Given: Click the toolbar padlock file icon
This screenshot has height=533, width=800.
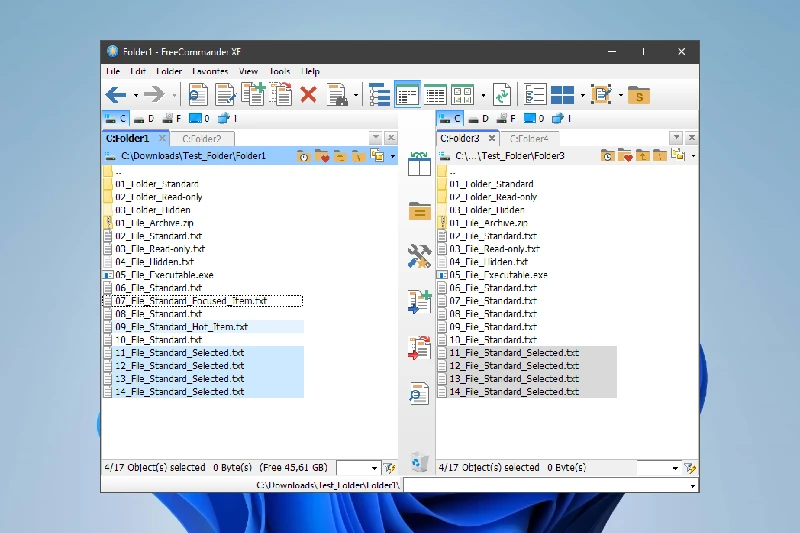Looking at the screenshot, I should point(337,95).
